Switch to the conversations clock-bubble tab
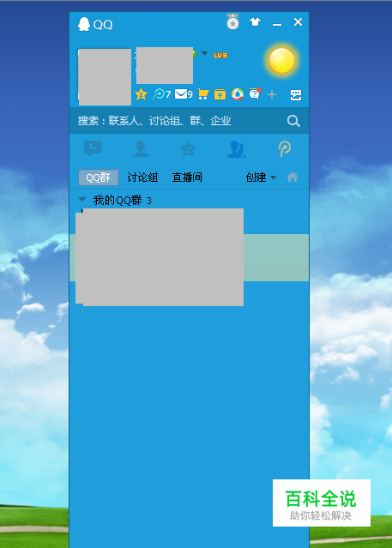Viewport: 392px width, 548px height. coord(93,148)
